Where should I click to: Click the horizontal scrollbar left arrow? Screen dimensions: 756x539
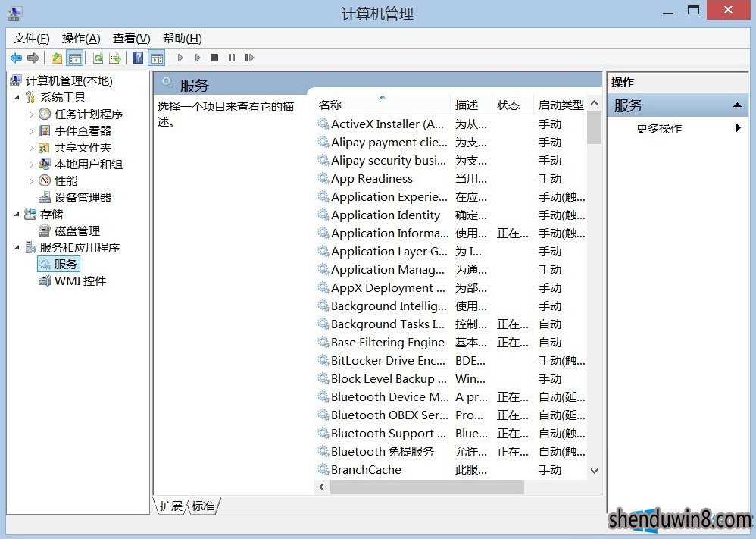point(322,487)
